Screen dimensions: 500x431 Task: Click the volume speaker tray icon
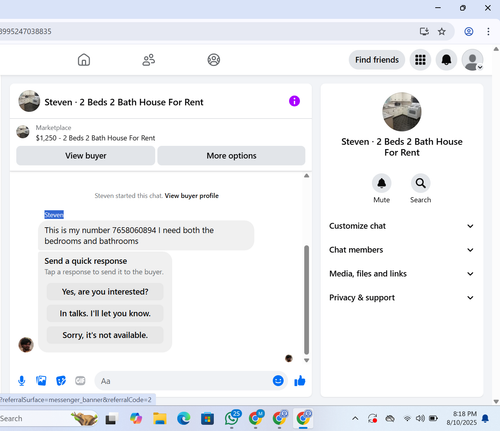point(420,418)
